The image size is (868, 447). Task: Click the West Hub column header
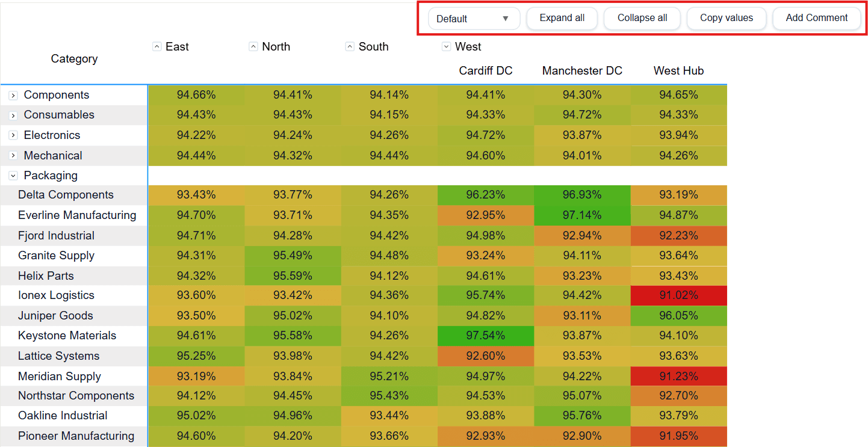(x=678, y=71)
